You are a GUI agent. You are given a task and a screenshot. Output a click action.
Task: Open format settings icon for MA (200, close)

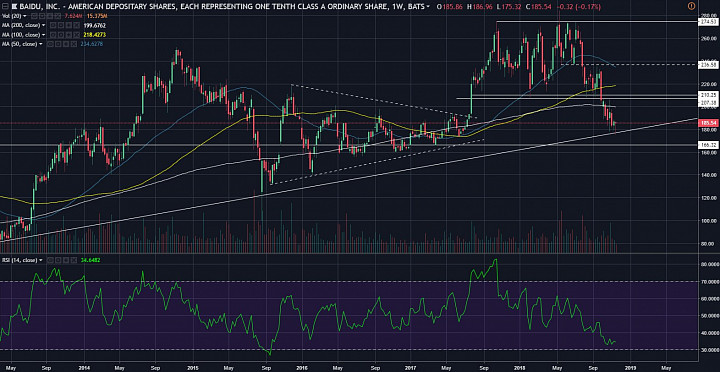click(x=61, y=25)
